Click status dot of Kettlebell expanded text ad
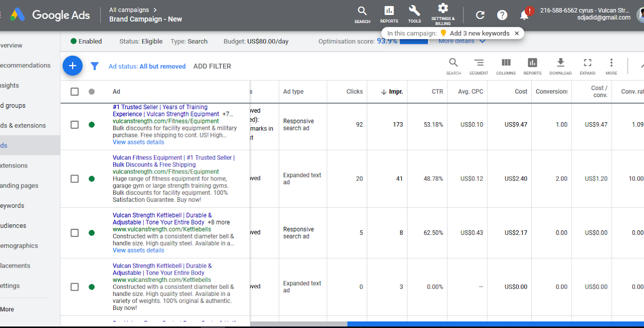 (x=92, y=287)
